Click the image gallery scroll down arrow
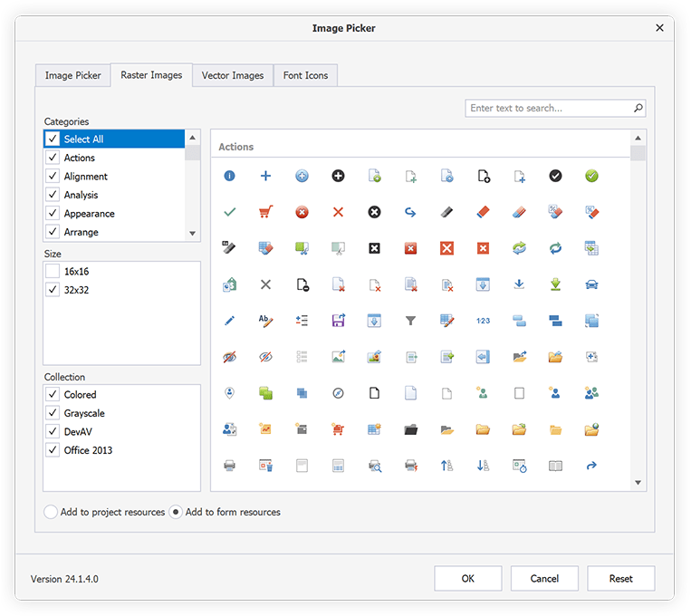The width and height of the screenshot is (691, 616). (638, 483)
